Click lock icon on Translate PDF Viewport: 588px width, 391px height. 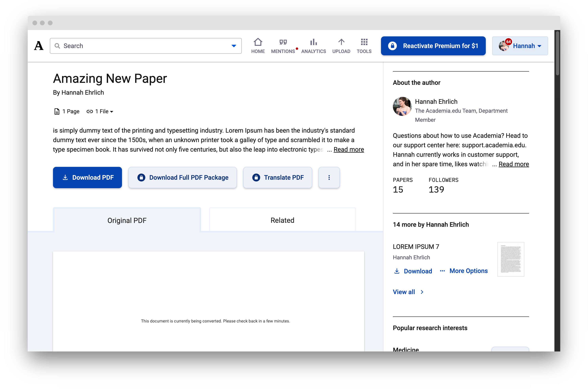click(256, 178)
